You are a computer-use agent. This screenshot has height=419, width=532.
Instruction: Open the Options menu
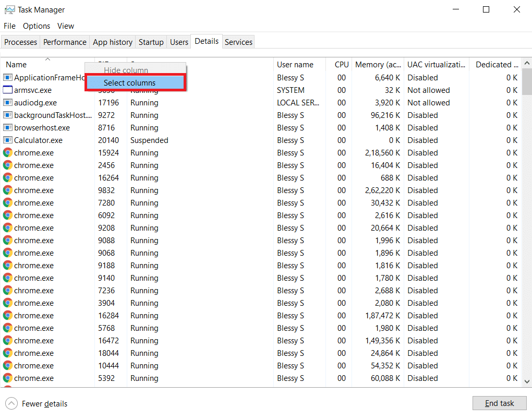pos(37,26)
